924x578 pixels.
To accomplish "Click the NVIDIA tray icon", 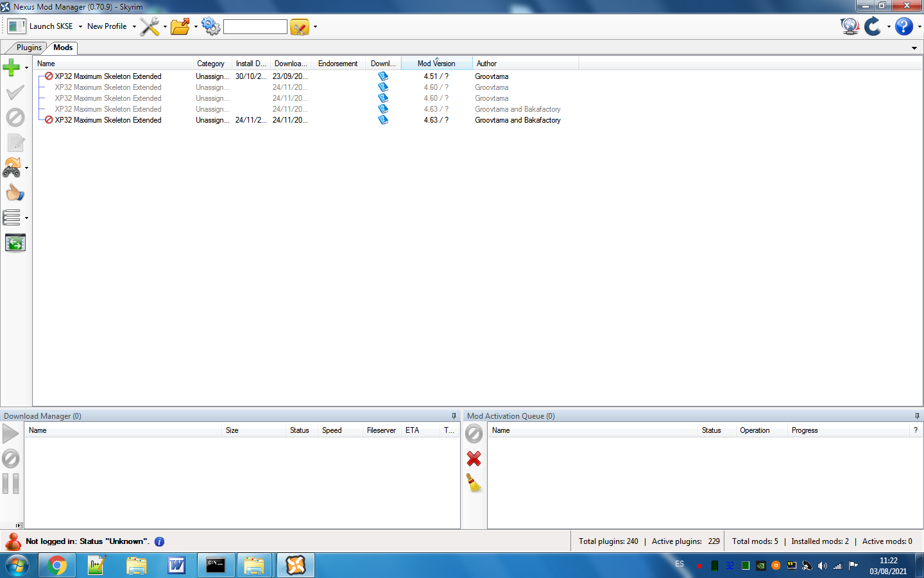I will coord(760,566).
